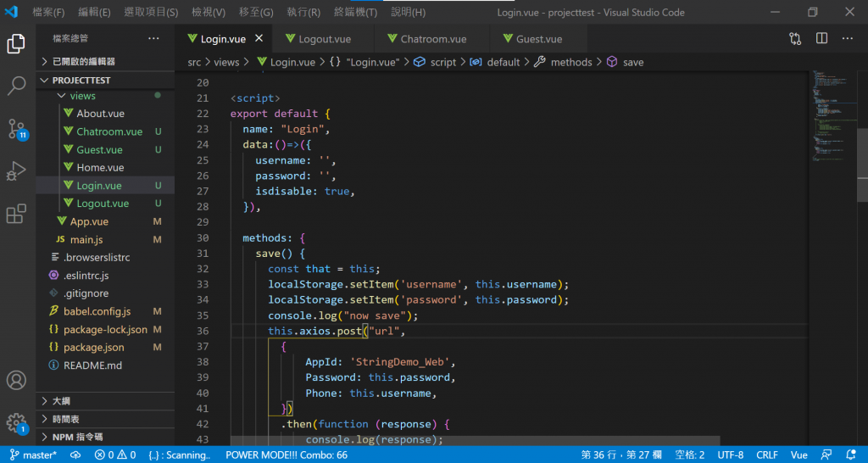Expand the NPM 指令碼 section
This screenshot has width=868, height=463.
coord(77,437)
